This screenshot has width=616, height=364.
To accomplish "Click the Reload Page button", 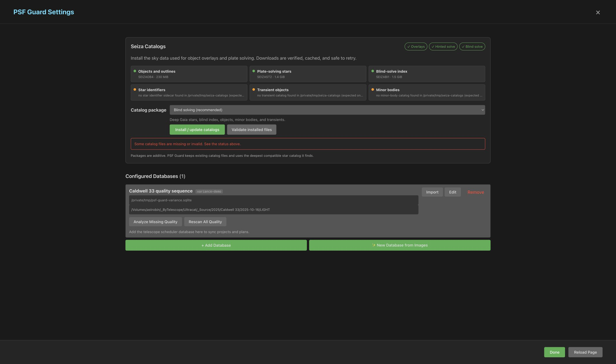I will (x=585, y=352).
